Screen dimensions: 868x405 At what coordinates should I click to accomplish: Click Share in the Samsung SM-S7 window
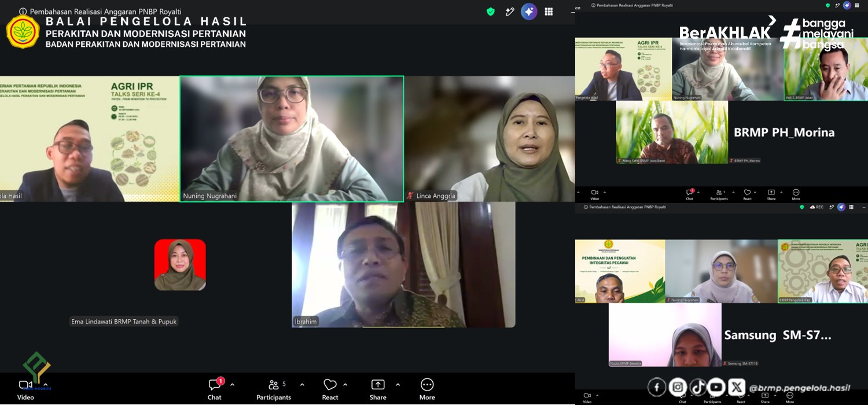(x=765, y=397)
